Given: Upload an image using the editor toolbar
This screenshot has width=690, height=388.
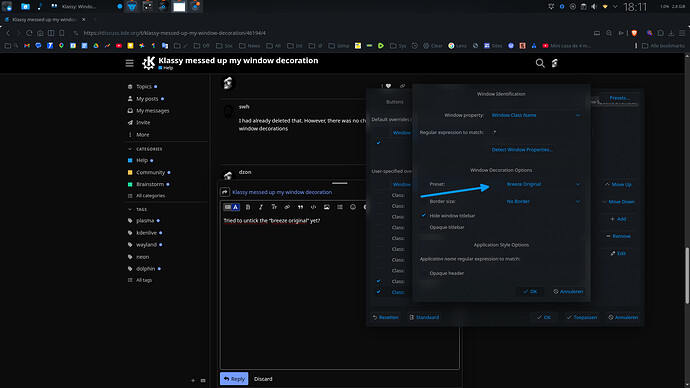Looking at the screenshot, I should pos(327,207).
